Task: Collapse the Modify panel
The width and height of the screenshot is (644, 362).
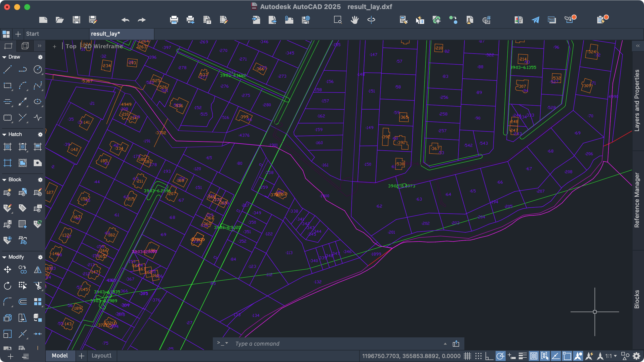Action: tap(4, 257)
